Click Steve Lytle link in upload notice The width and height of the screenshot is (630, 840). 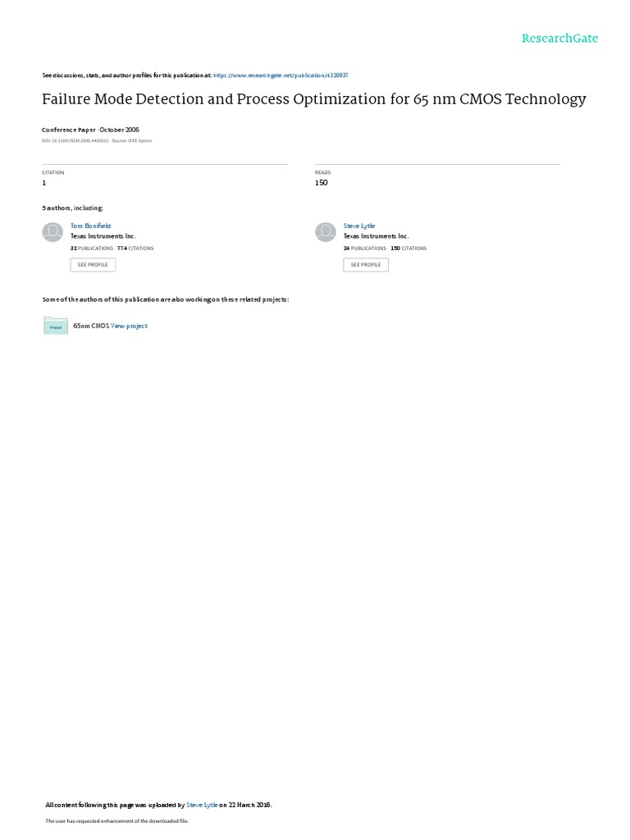[202, 805]
